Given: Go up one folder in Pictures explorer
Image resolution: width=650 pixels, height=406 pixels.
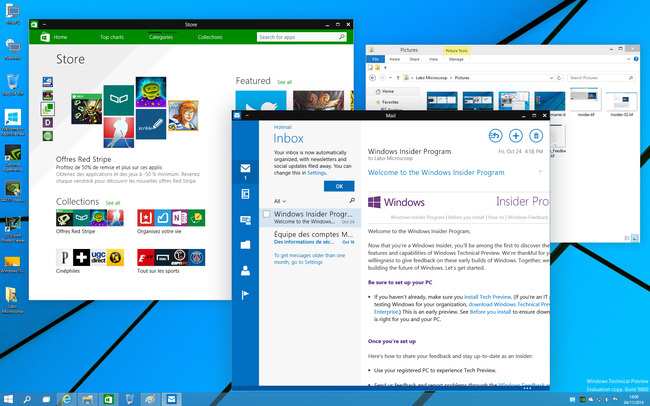Looking at the screenshot, I should (398, 78).
